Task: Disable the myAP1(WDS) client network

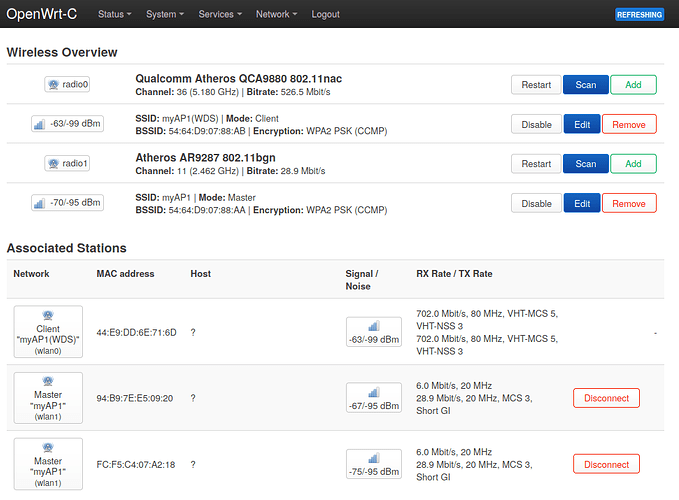Action: (537, 125)
